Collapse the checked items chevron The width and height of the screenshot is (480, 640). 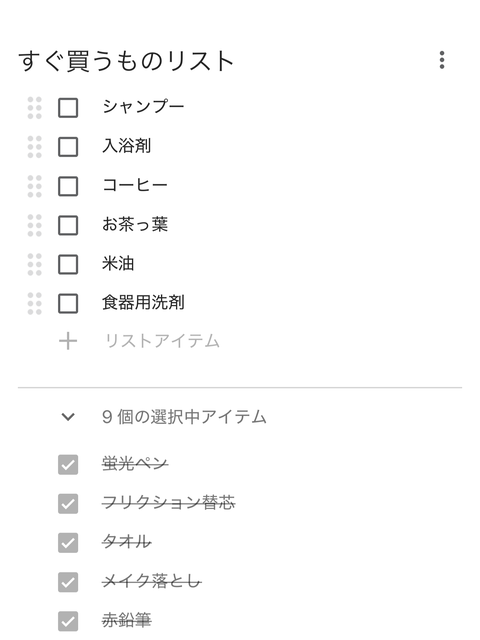(68, 417)
